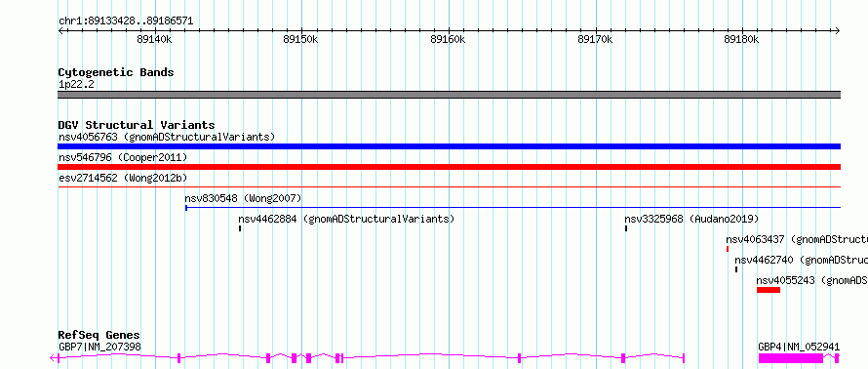Click the large magenta GBP4 exon block
Viewport: 868px width, 369px height.
pyautogui.click(x=791, y=358)
